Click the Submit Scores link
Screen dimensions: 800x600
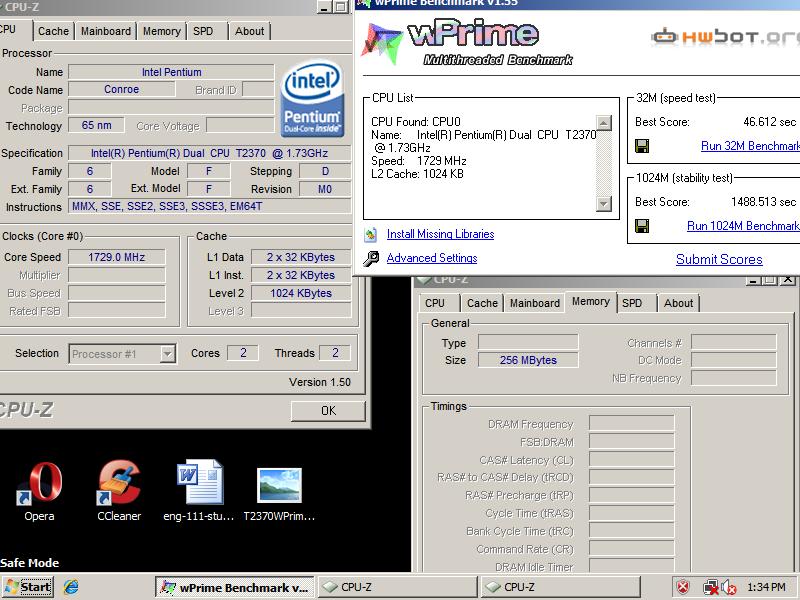pos(719,259)
